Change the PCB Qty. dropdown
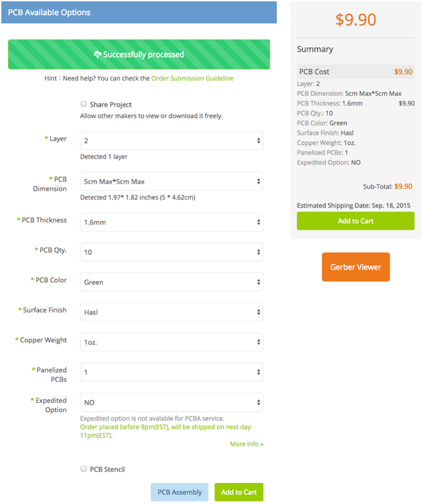 171,252
